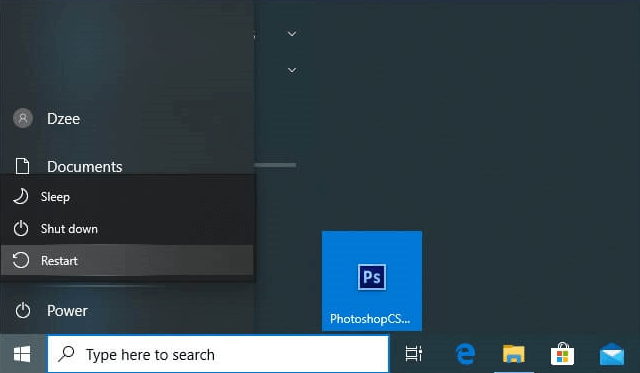Launch the PhotoshopCS tile
The image size is (640, 373).
372,281
